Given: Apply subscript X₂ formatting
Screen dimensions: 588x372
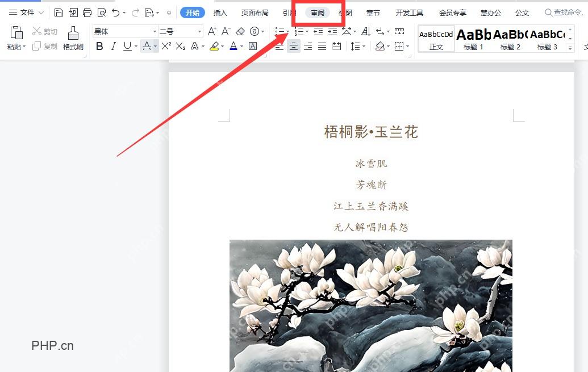Looking at the screenshot, I should pyautogui.click(x=180, y=46).
